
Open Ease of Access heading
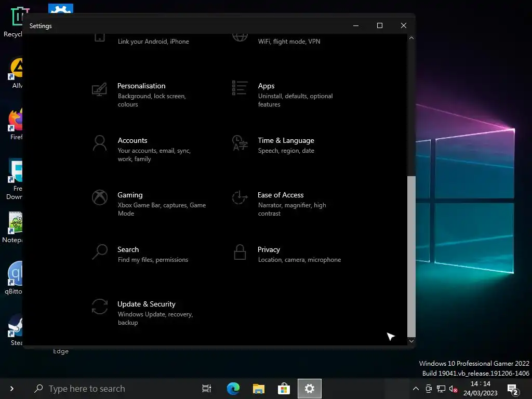tap(281, 195)
